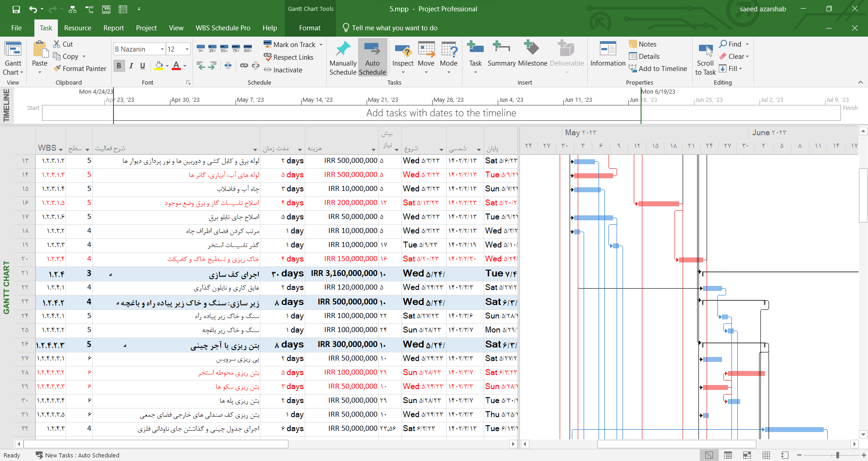Viewport: 868px width, 461px height.
Task: Collapse summary task 1.2.4 outline triangle
Action: (110, 274)
